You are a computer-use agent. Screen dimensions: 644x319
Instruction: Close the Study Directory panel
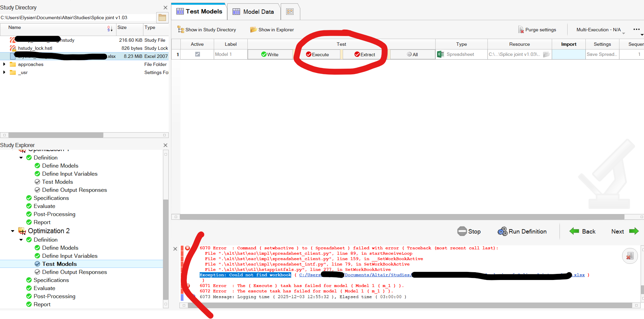(165, 7)
